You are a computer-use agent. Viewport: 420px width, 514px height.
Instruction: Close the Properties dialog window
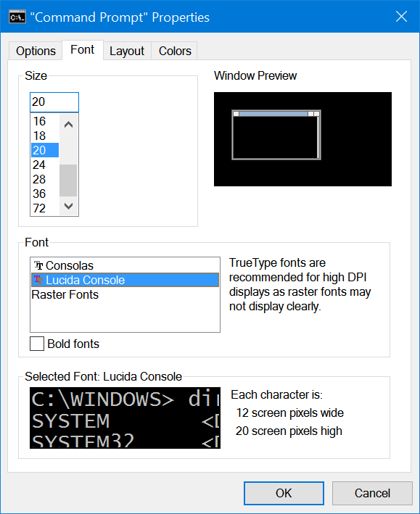tap(401, 17)
